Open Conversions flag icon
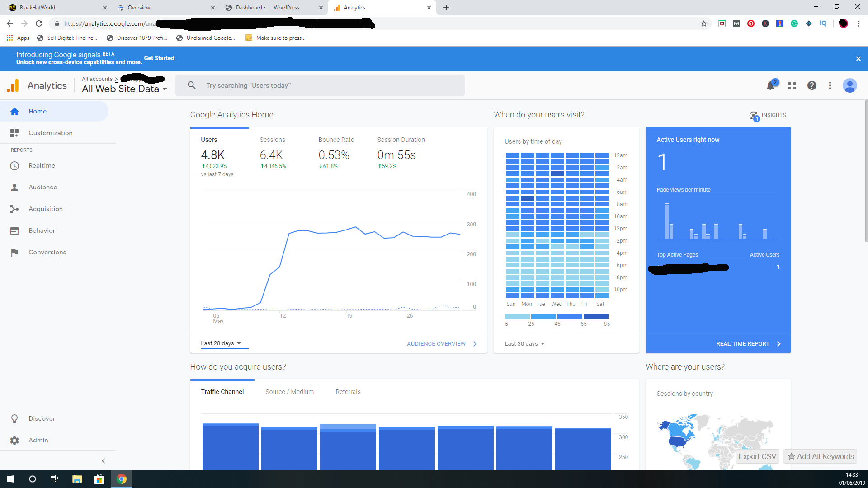 [x=14, y=253]
